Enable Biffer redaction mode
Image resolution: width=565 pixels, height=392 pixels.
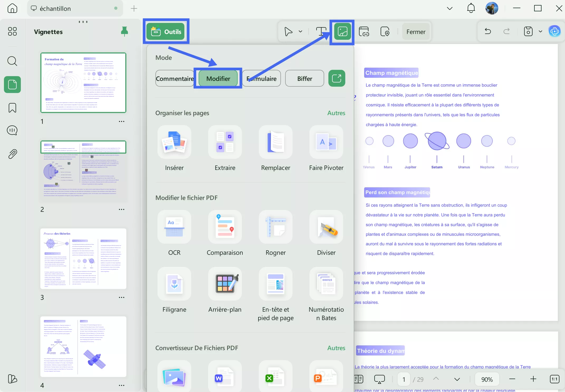304,79
